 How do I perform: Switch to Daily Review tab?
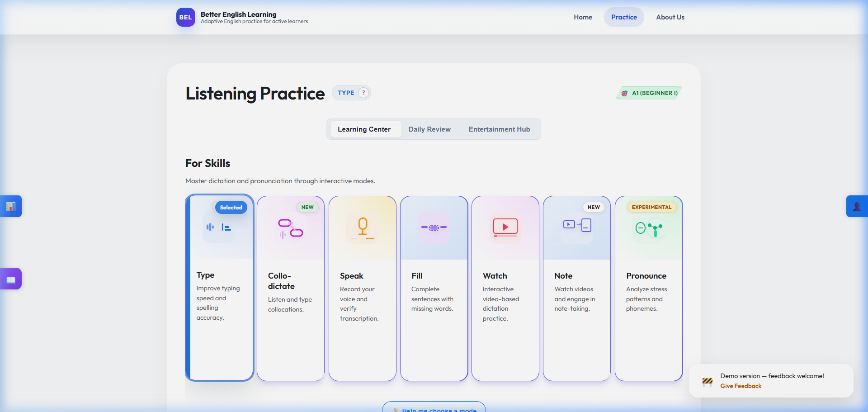[429, 129]
